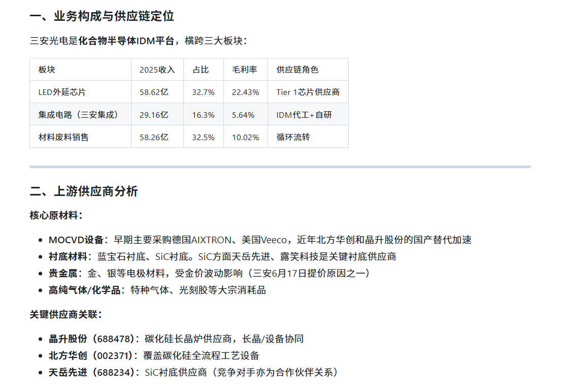Select the cell 循环流转
This screenshot has height=392, width=565.
tap(293, 137)
